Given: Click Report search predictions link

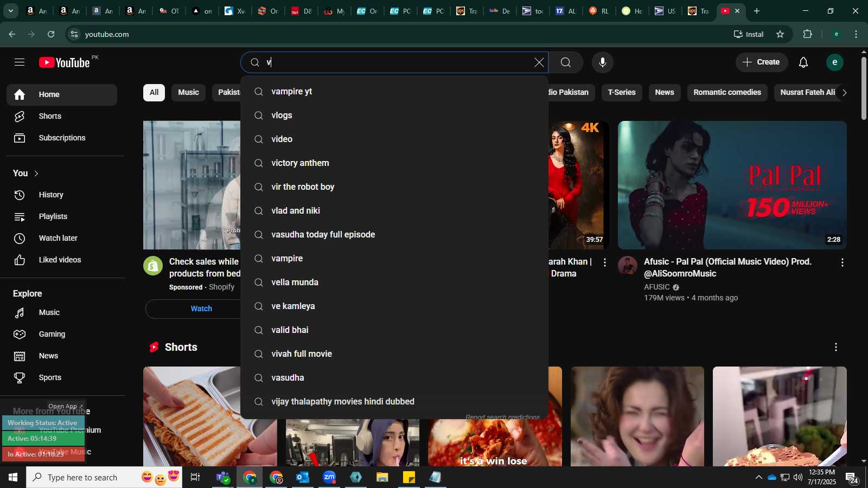Looking at the screenshot, I should [502, 416].
